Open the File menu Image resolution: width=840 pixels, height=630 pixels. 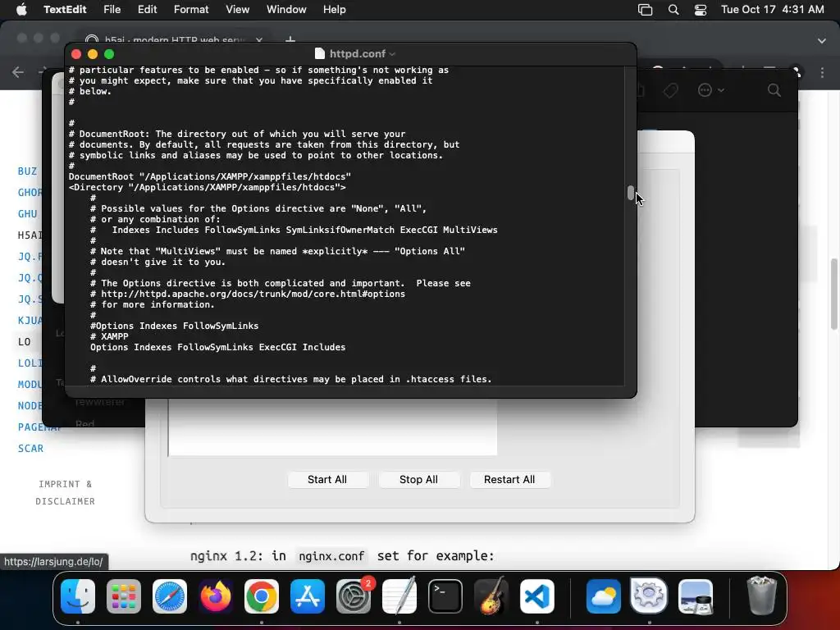click(x=112, y=10)
